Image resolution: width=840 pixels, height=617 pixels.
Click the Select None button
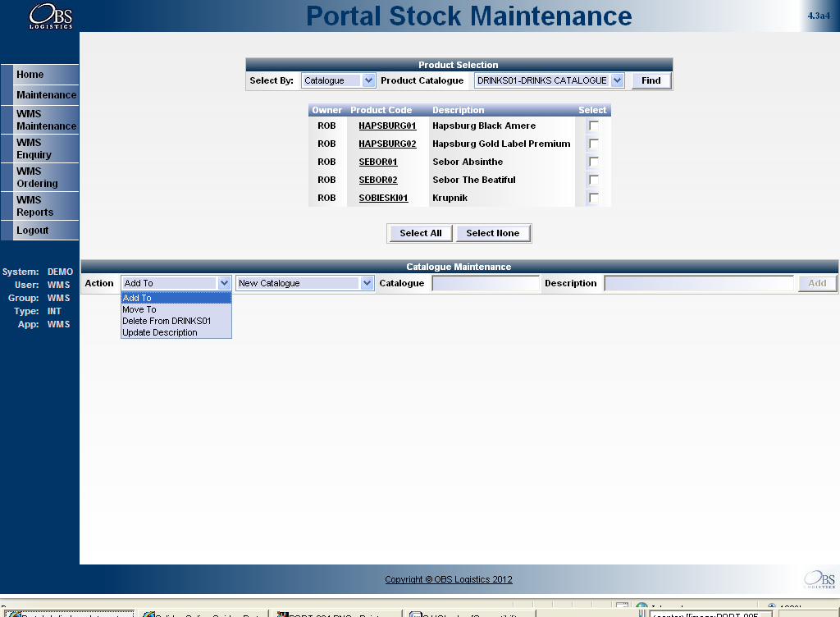click(x=492, y=233)
